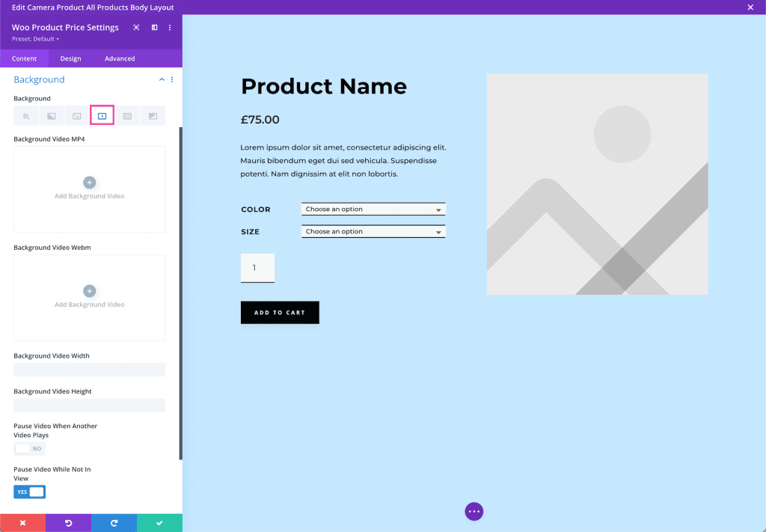The image size is (766, 532).
Task: Select the background mask option
Action: (153, 115)
